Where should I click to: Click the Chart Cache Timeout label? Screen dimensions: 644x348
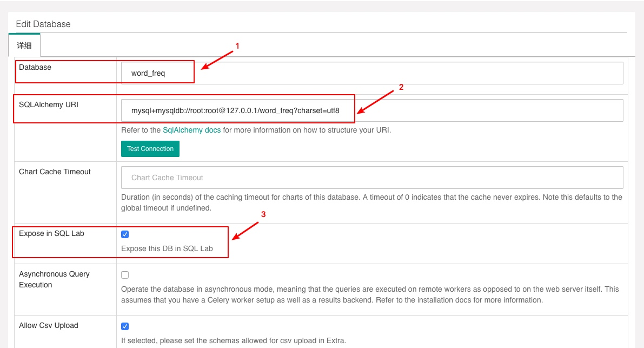pos(55,172)
